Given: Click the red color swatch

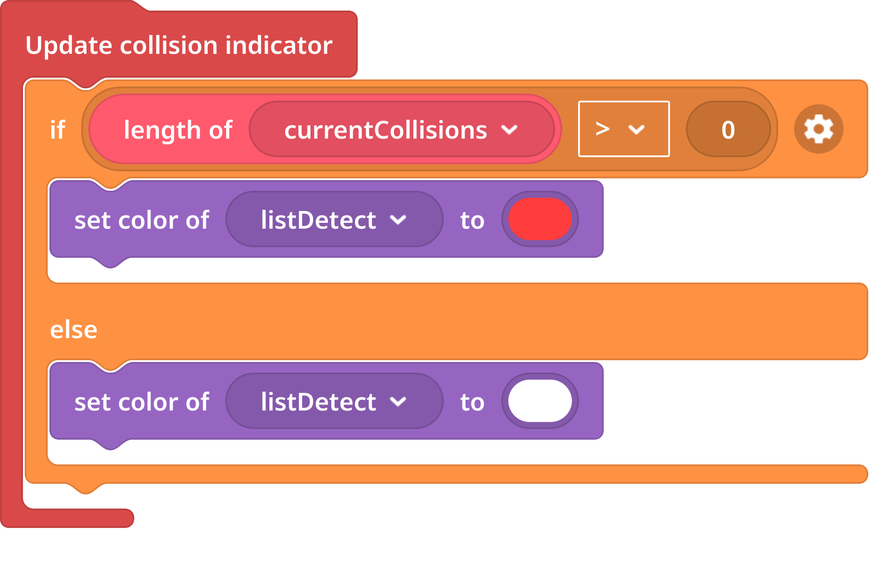Looking at the screenshot, I should pos(540,219).
